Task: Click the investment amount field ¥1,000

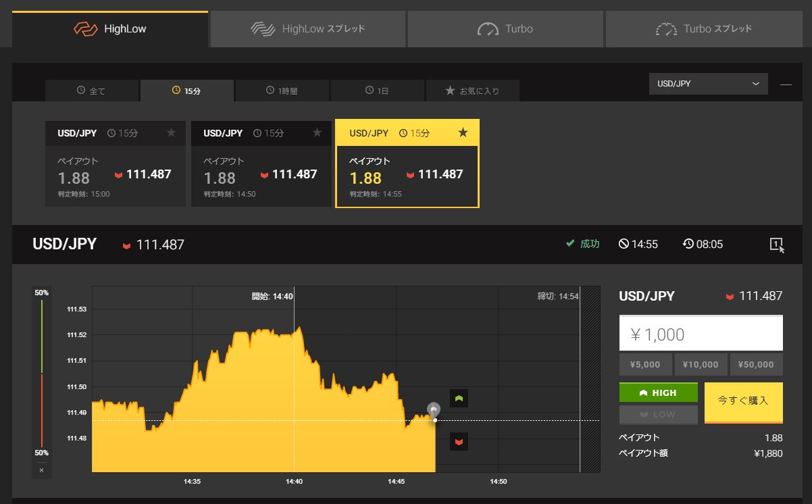Action: pos(701,334)
